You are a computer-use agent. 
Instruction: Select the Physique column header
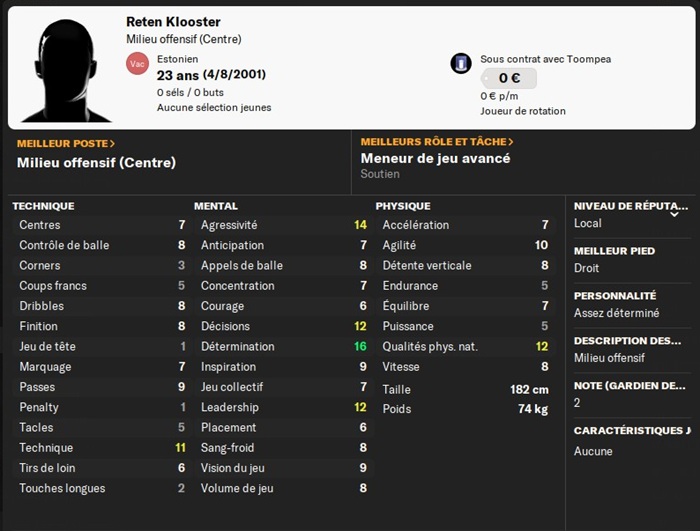point(403,206)
